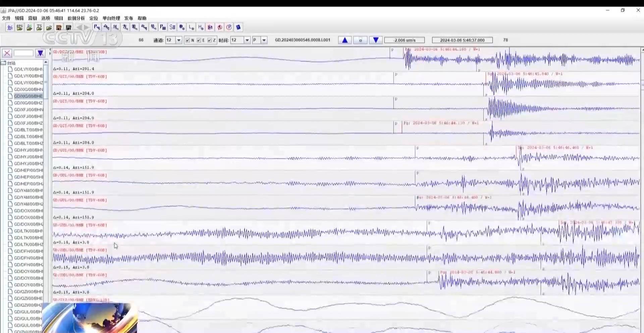Open the 编目 menu

coord(59,18)
